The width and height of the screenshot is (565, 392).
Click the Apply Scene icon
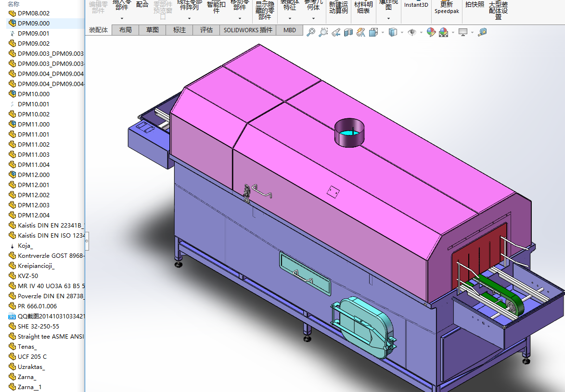click(444, 32)
